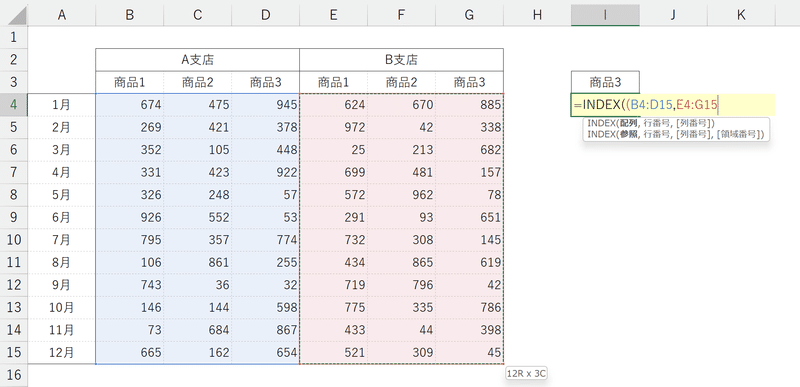Select row 4 header

[14, 105]
